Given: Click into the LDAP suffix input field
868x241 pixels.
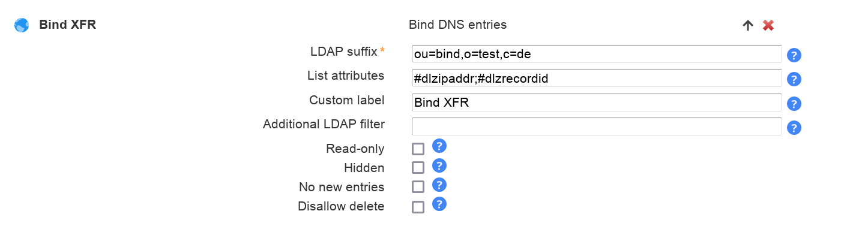Looking at the screenshot, I should (596, 54).
